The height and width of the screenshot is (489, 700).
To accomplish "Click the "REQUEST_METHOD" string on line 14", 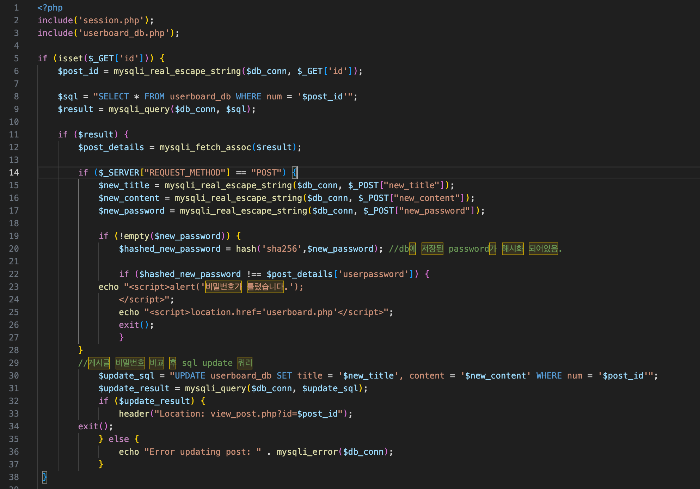I will point(185,172).
